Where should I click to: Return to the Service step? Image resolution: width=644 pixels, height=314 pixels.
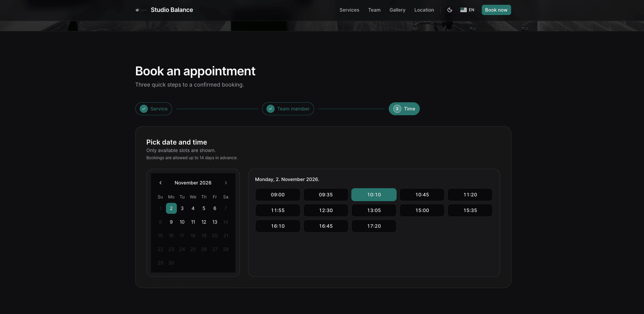154,109
